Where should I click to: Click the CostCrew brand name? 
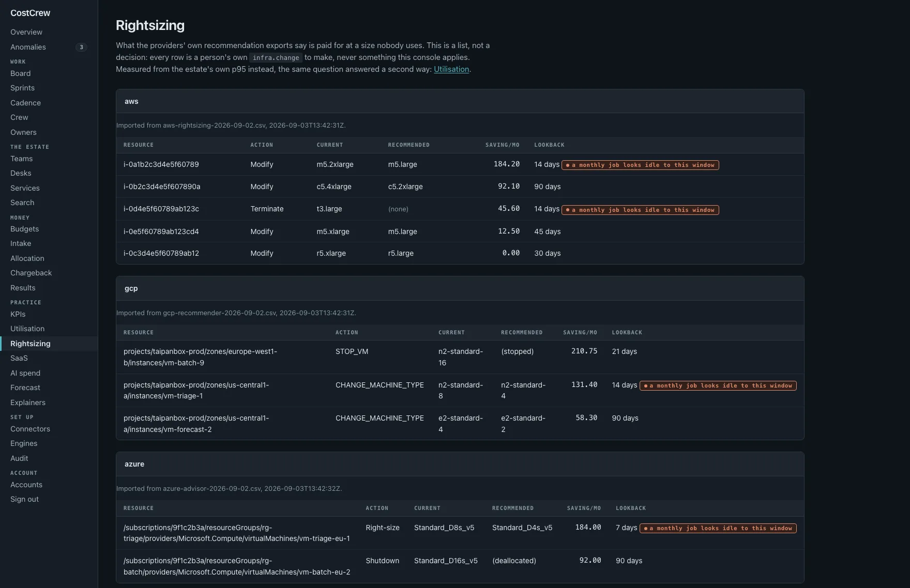(x=31, y=13)
